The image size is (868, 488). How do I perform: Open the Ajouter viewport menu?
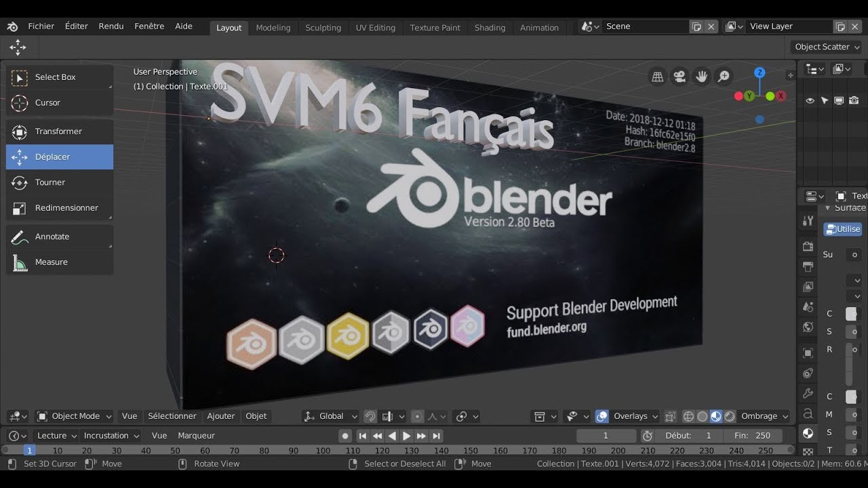point(221,416)
